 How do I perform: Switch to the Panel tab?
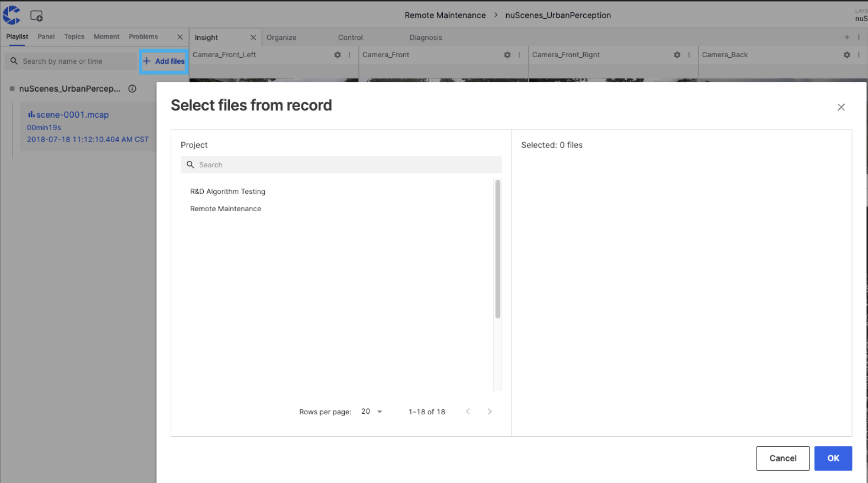click(46, 37)
